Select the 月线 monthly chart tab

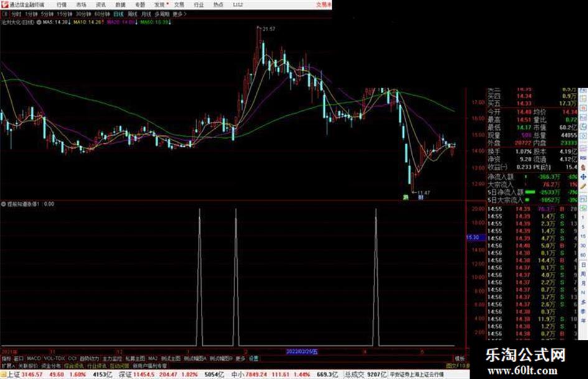(x=146, y=14)
